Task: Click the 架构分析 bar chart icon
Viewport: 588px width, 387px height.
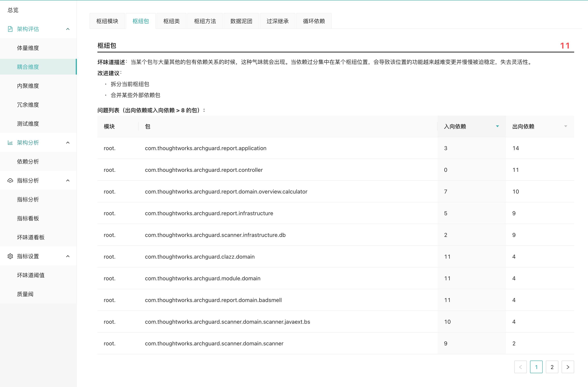Action: tap(10, 143)
